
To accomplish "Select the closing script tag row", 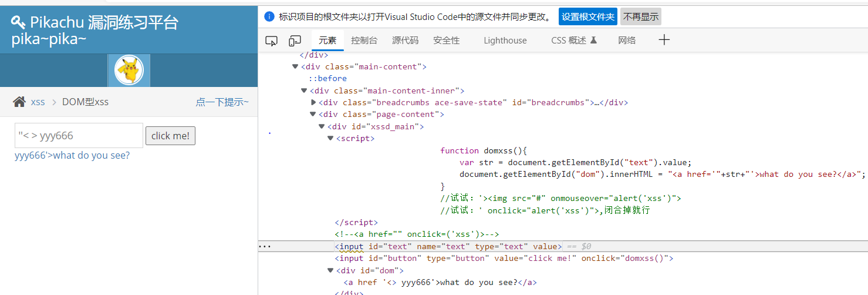I will [356, 223].
